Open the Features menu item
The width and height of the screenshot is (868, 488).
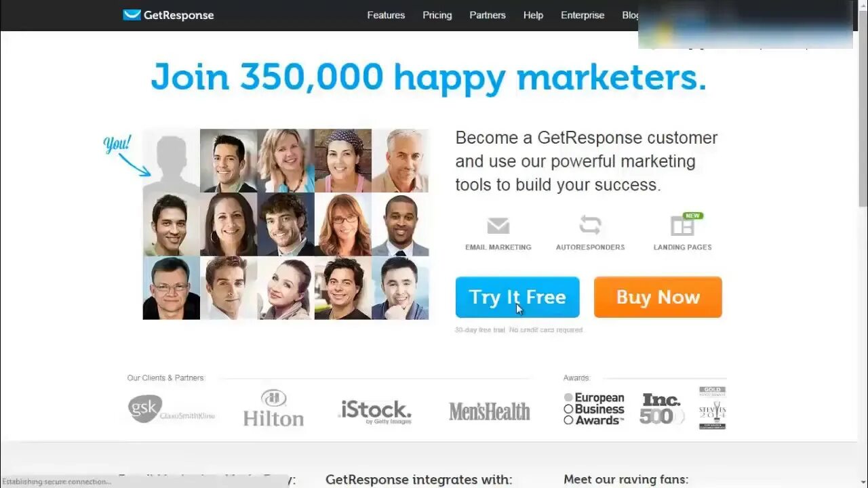tap(386, 15)
